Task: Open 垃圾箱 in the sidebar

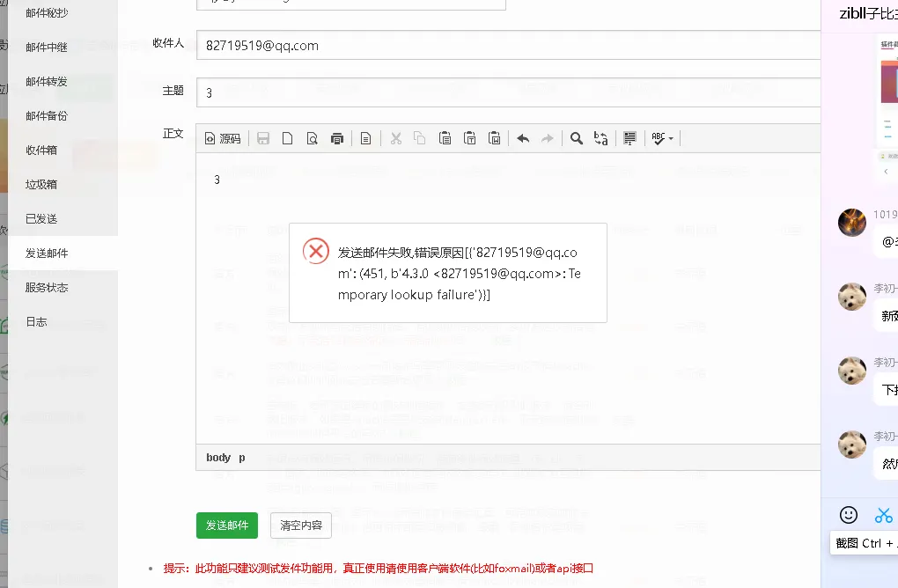Action: coord(41,184)
